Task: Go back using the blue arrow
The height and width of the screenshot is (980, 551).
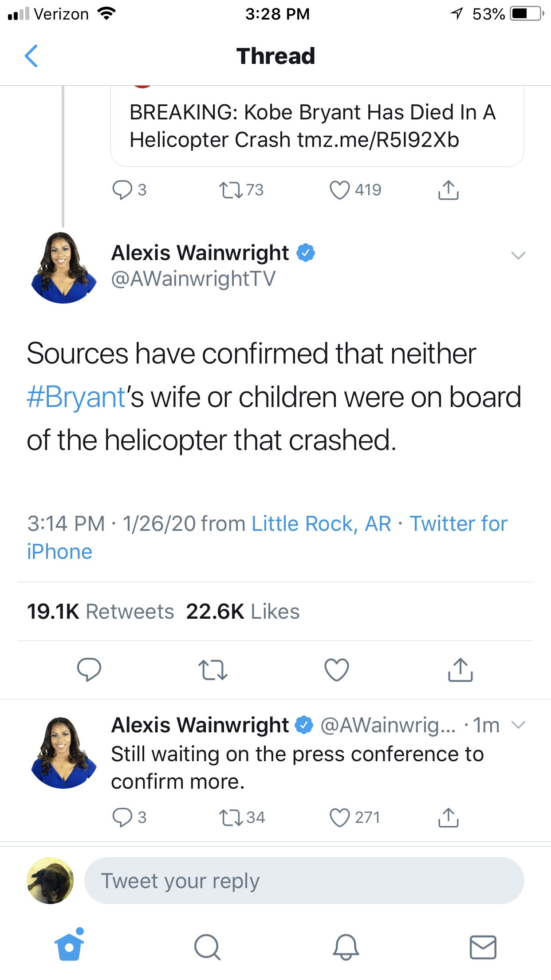Action: (x=31, y=56)
